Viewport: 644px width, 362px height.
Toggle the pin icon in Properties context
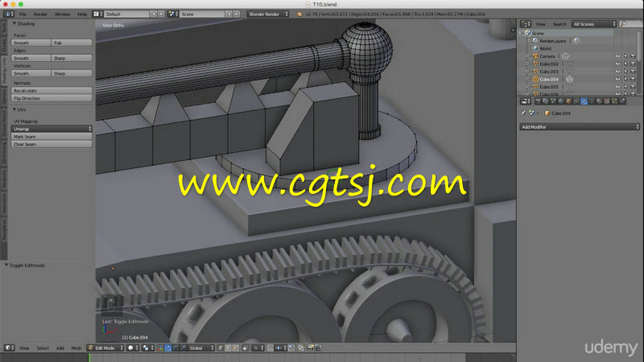pyautogui.click(x=523, y=113)
